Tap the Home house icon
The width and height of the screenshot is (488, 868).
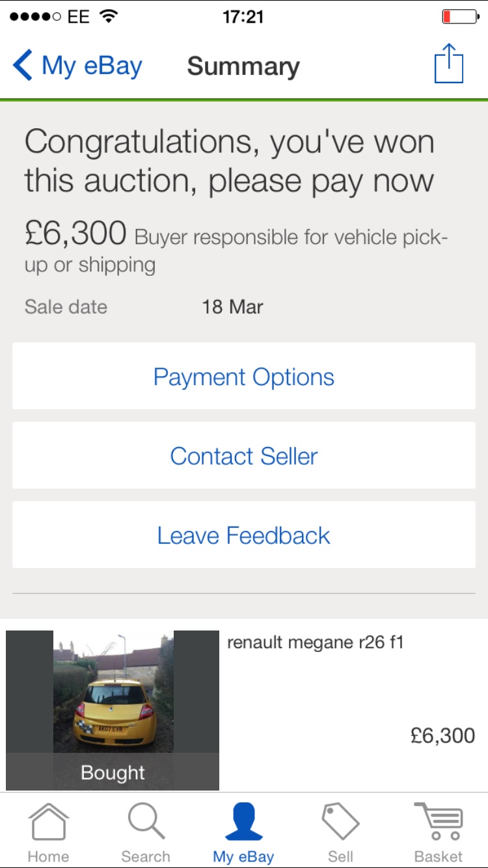point(48,822)
